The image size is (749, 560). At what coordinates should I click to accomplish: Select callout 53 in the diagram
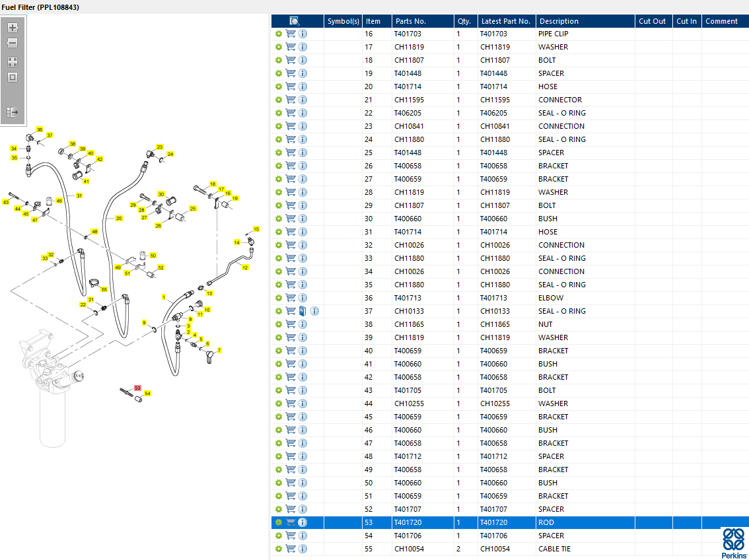137,388
